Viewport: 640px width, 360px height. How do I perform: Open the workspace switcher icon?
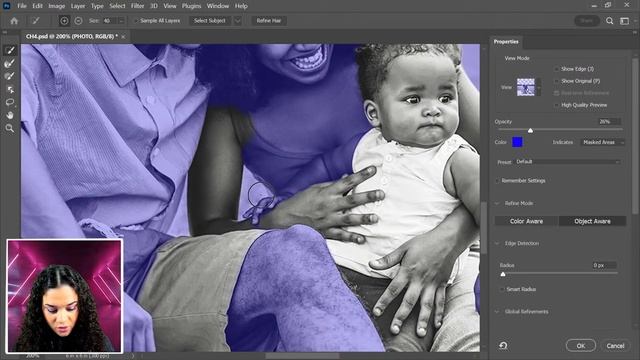(624, 21)
